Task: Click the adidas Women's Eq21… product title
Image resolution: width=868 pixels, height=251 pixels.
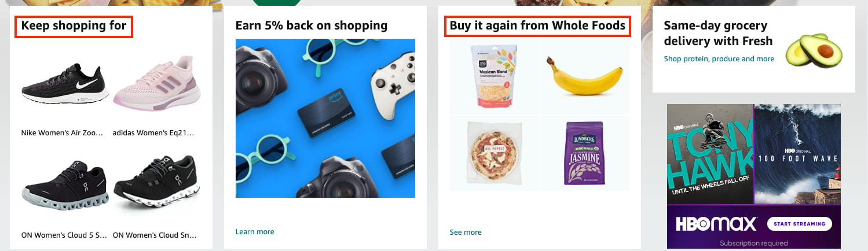Action: (x=153, y=133)
